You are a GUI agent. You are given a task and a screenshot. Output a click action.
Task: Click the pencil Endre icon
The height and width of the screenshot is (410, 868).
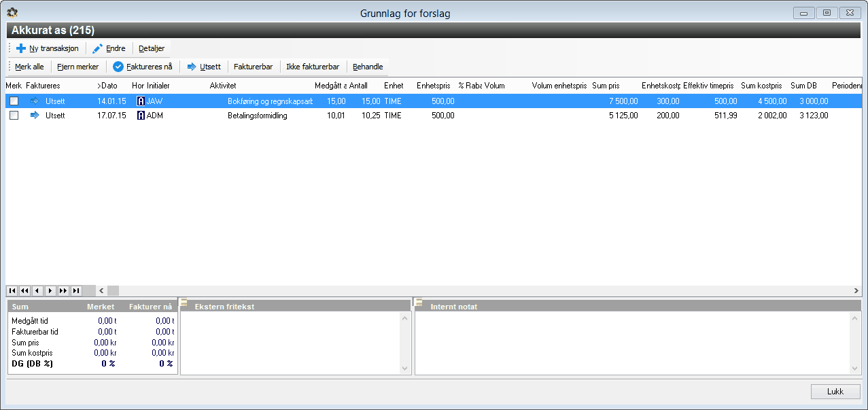tap(97, 49)
